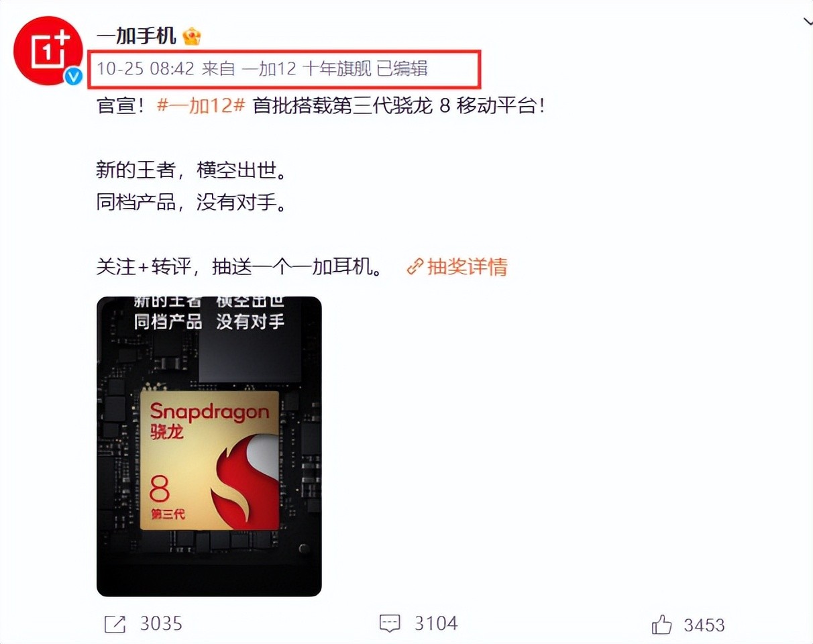The width and height of the screenshot is (813, 644).
Task: Click the 一加12 十年旗舰 source label
Action: click(x=307, y=68)
